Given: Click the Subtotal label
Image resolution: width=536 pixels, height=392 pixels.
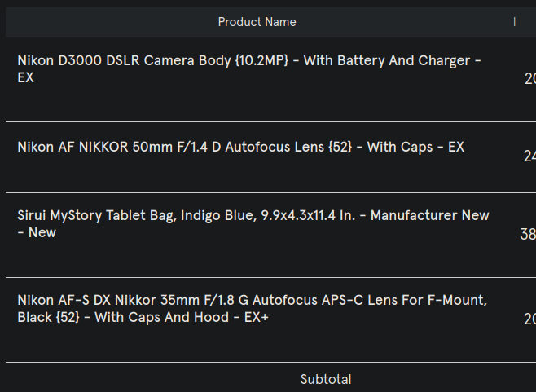Looking at the screenshot, I should [325, 379].
